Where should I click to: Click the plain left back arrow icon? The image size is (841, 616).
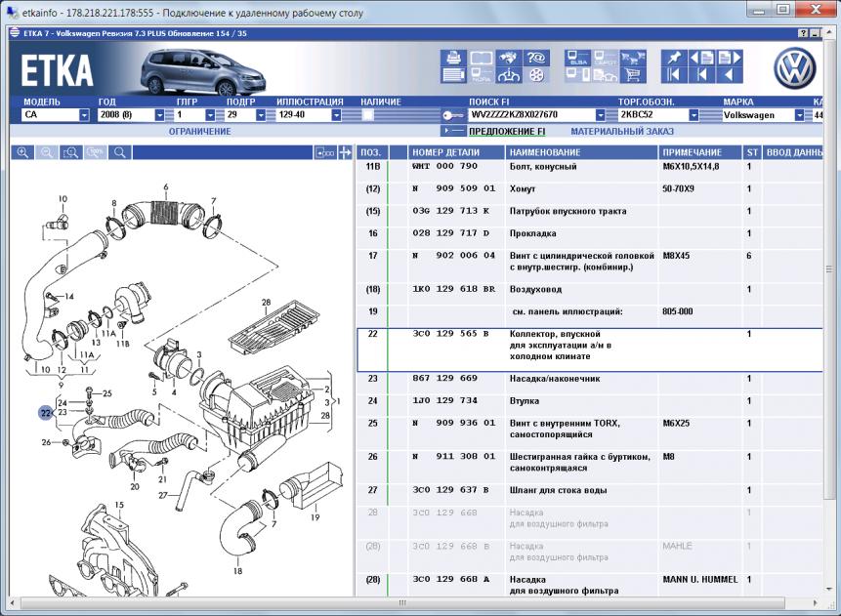pos(729,74)
